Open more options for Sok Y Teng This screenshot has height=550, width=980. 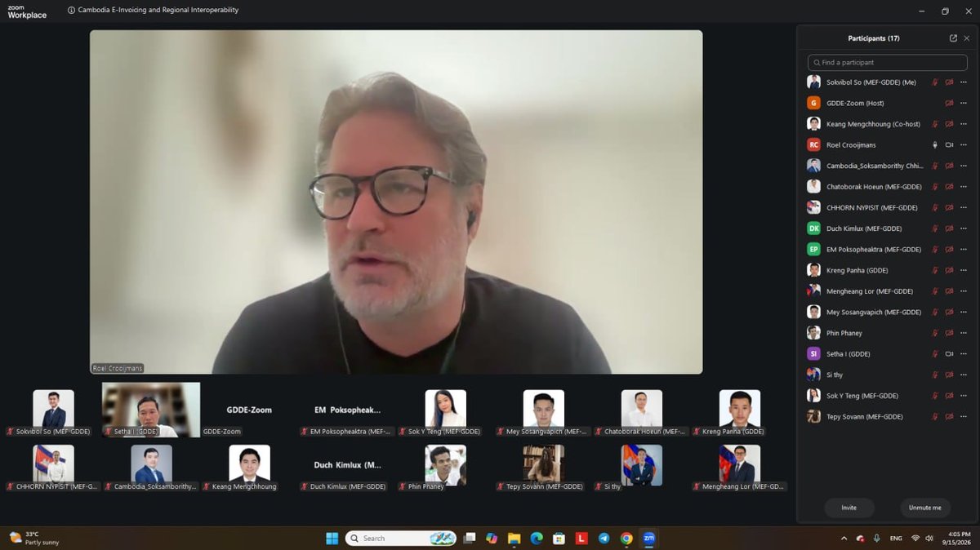tap(963, 396)
